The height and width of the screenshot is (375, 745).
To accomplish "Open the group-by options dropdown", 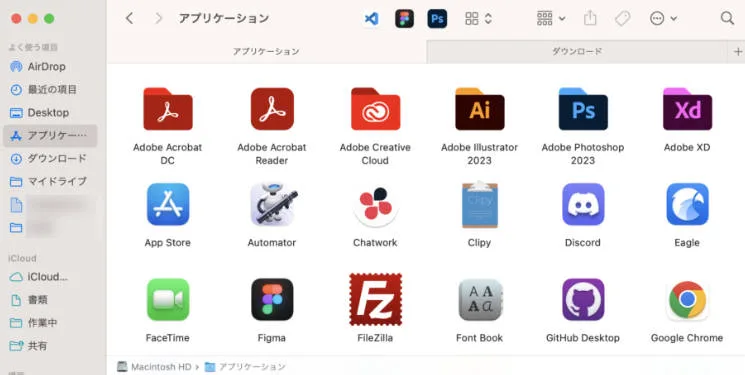I will click(551, 19).
